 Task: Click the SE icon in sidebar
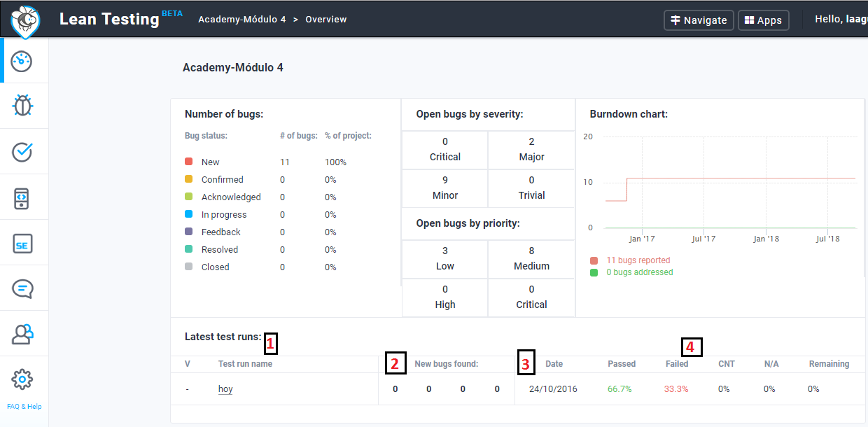pyautogui.click(x=23, y=244)
